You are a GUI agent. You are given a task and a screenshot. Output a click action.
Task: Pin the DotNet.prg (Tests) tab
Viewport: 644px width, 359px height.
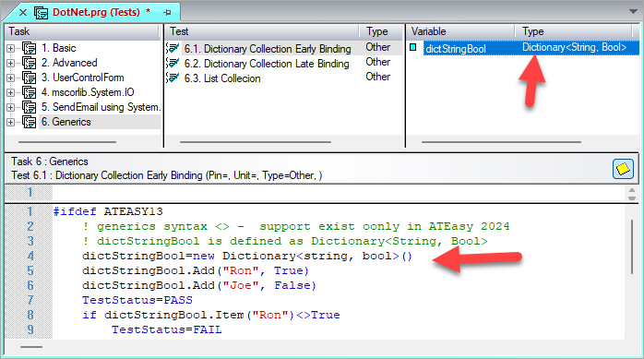tap(167, 12)
